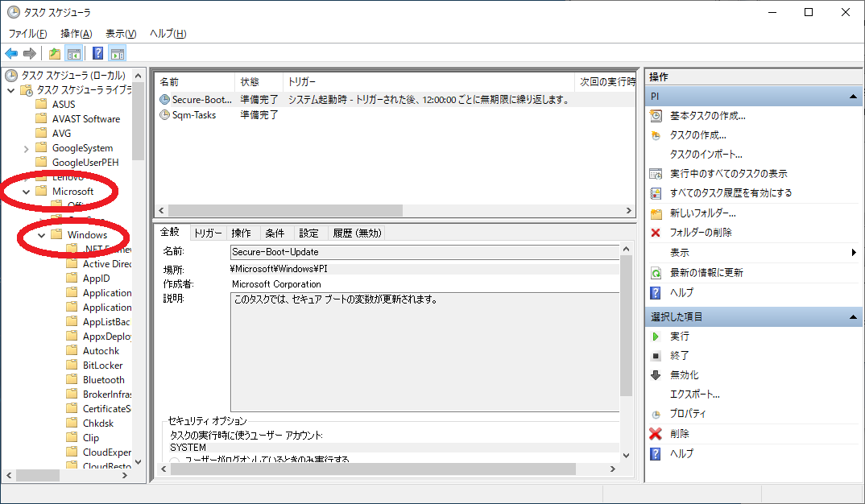Click the blue Back arrow in toolbar

tap(11, 54)
